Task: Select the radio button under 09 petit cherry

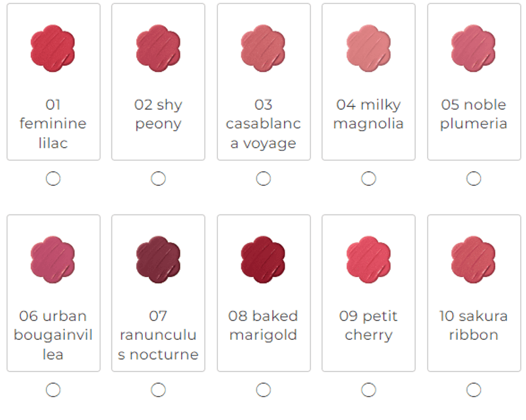Action: tap(369, 390)
